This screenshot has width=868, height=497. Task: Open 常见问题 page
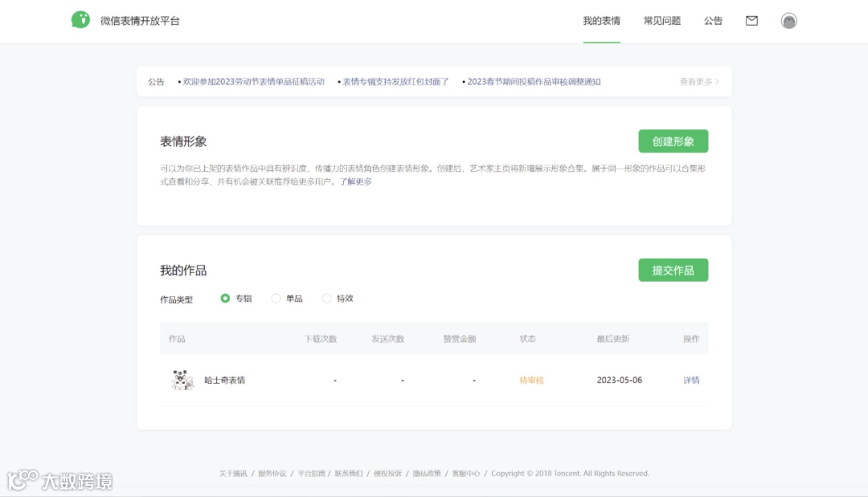point(661,20)
